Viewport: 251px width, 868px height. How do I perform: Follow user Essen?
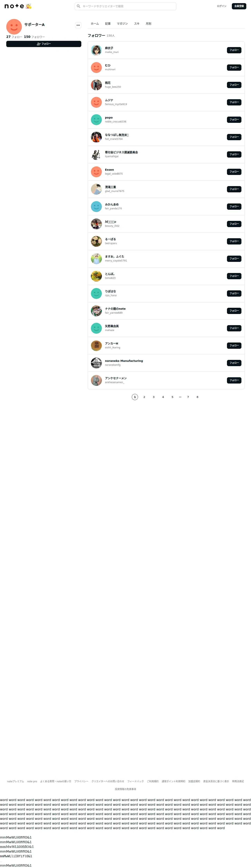(234, 172)
